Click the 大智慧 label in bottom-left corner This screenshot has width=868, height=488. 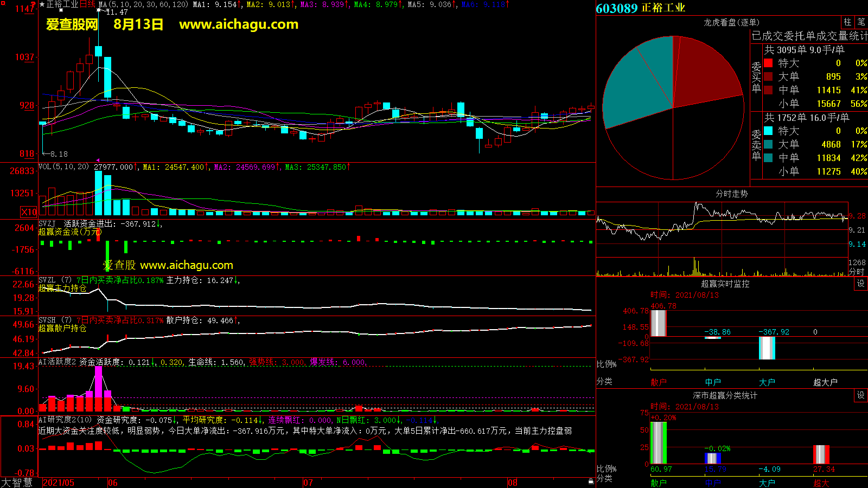17,482
